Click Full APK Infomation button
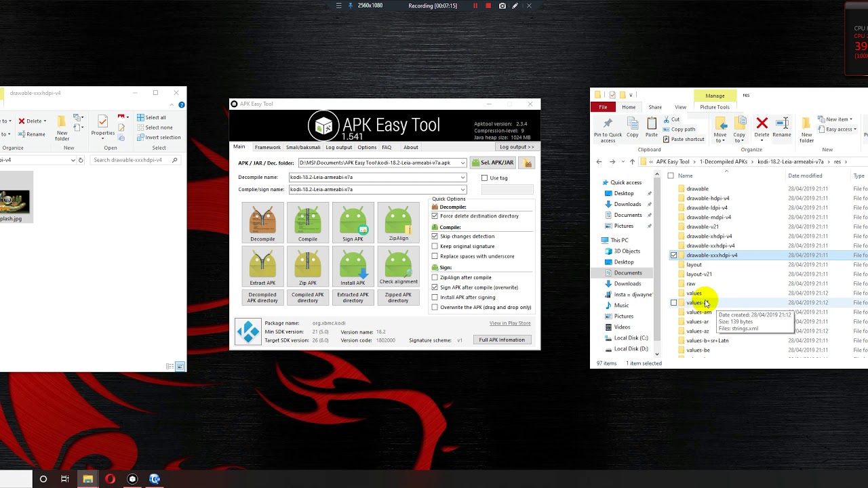 click(x=502, y=340)
